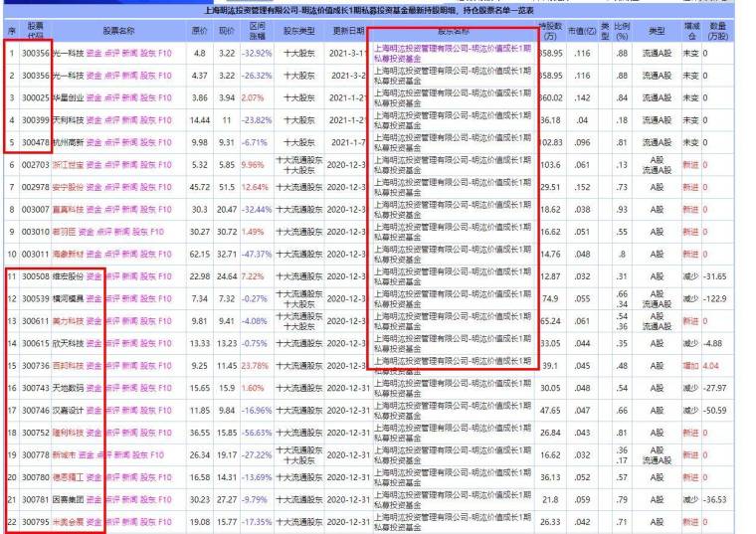Open F10 link in the 300746 row
Viewport: 756px width, 534px height.
(165, 410)
